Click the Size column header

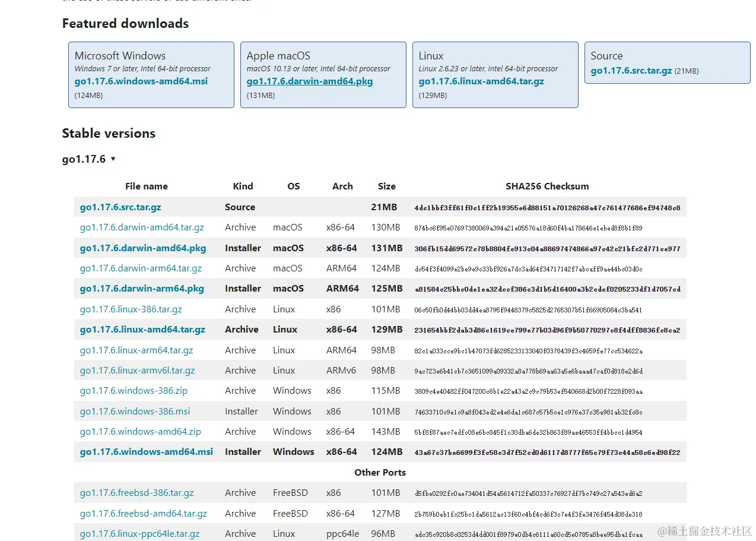(x=387, y=186)
